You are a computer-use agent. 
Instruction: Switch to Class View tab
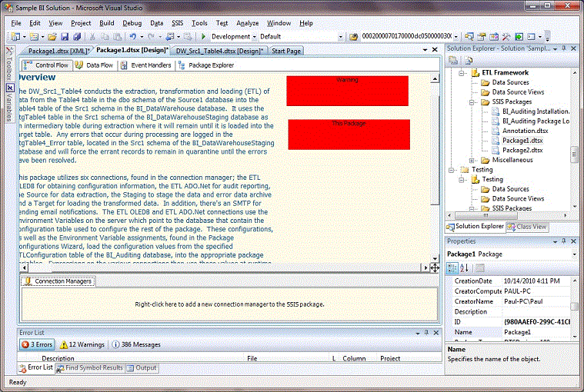[527, 227]
